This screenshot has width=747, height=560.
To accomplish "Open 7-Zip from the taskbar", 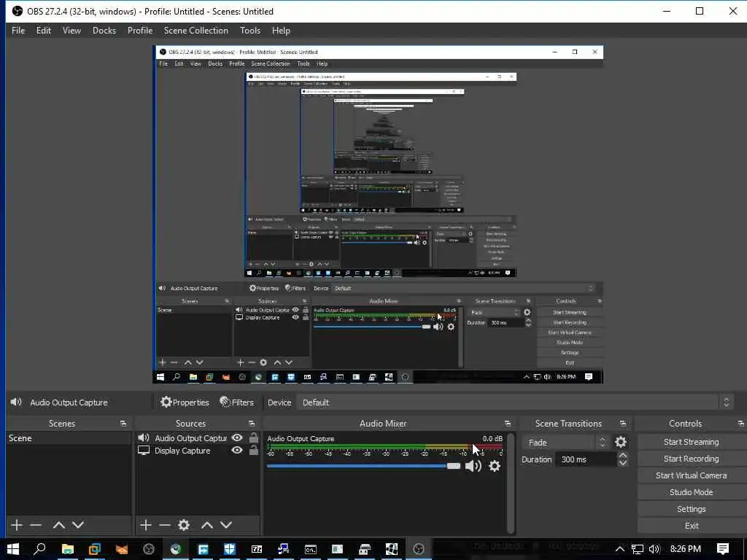I will click(257, 549).
